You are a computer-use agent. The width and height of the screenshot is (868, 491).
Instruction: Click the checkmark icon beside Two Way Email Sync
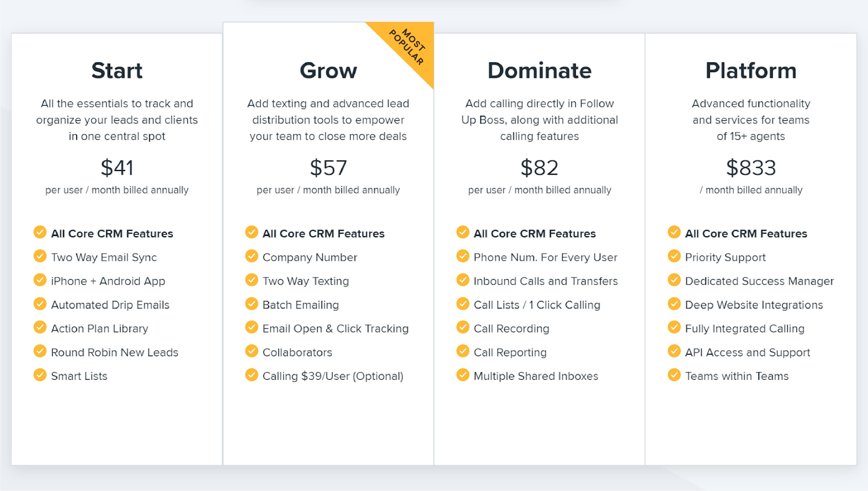[x=40, y=256]
